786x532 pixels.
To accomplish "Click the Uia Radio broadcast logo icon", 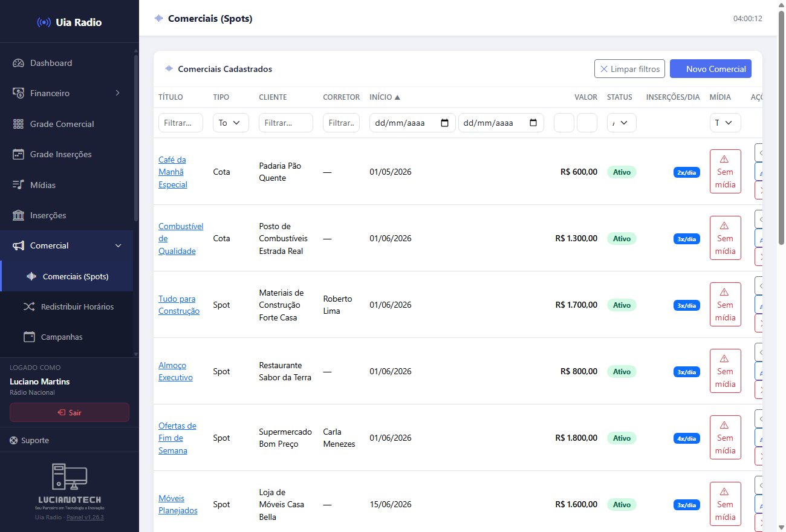I will tap(44, 22).
